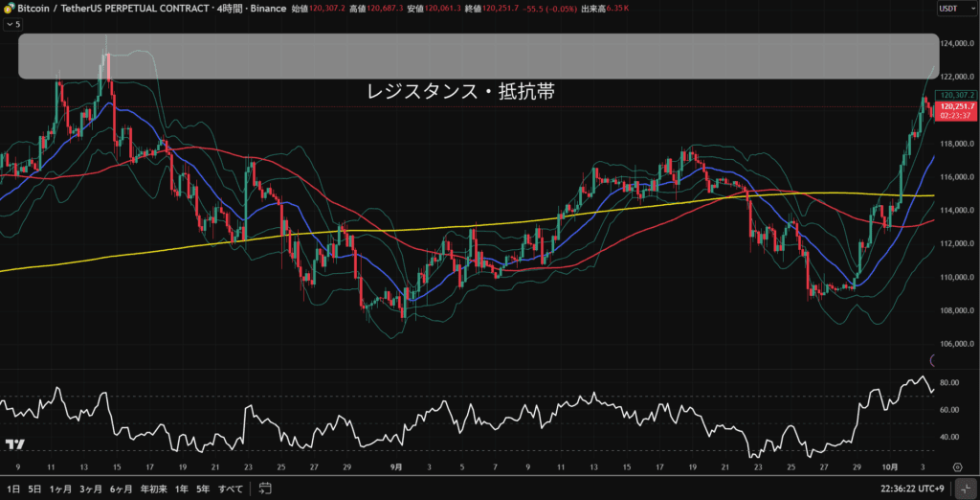Select the レジスタンス・抵抗帯 text annotation
Image resolution: width=980 pixels, height=500 pixels.
[x=460, y=92]
